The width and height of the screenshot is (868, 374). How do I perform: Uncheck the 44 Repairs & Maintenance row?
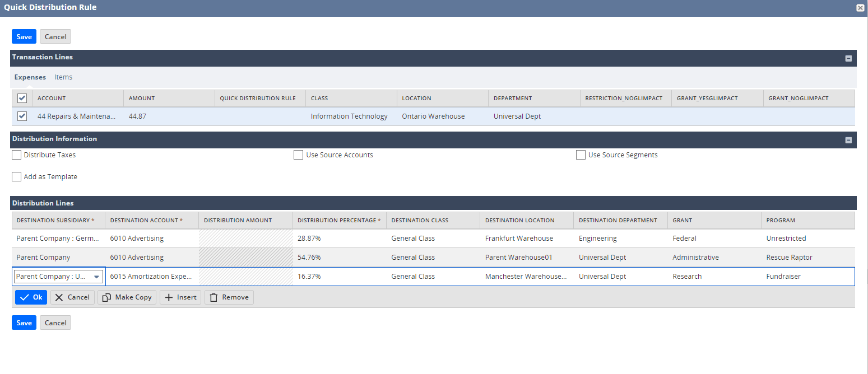tap(22, 116)
